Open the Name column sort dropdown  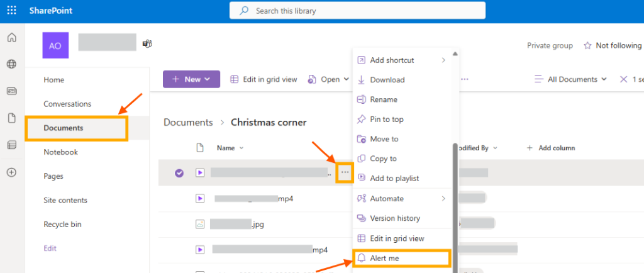[x=241, y=148]
